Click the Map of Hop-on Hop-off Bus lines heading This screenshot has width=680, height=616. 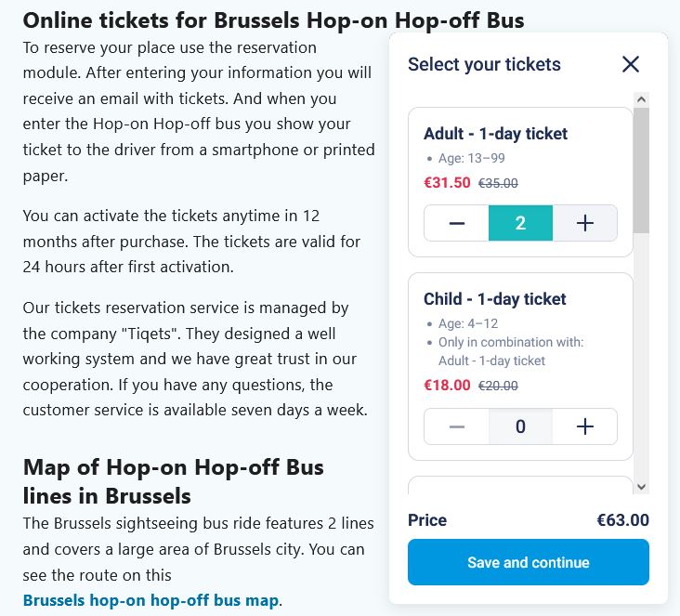pyautogui.click(x=173, y=480)
